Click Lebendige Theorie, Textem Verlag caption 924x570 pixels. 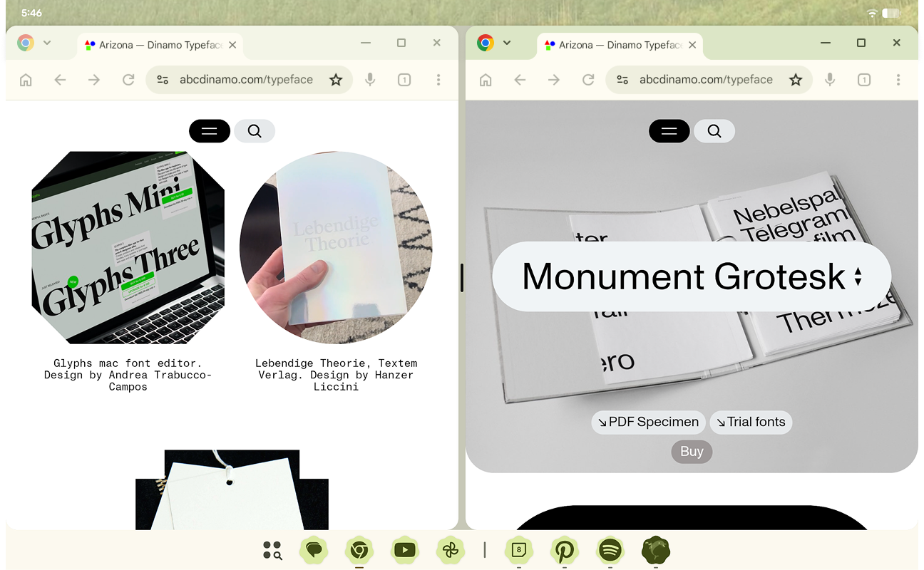pyautogui.click(x=336, y=375)
